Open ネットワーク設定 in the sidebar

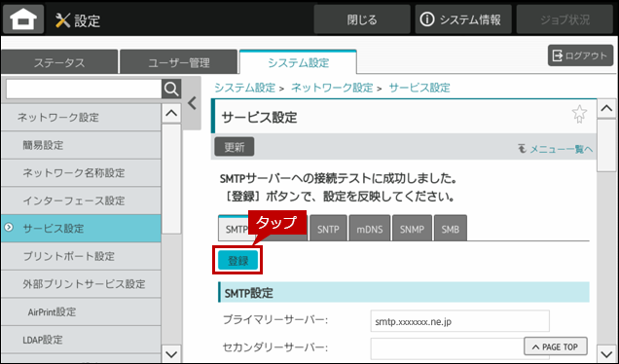[x=81, y=117]
